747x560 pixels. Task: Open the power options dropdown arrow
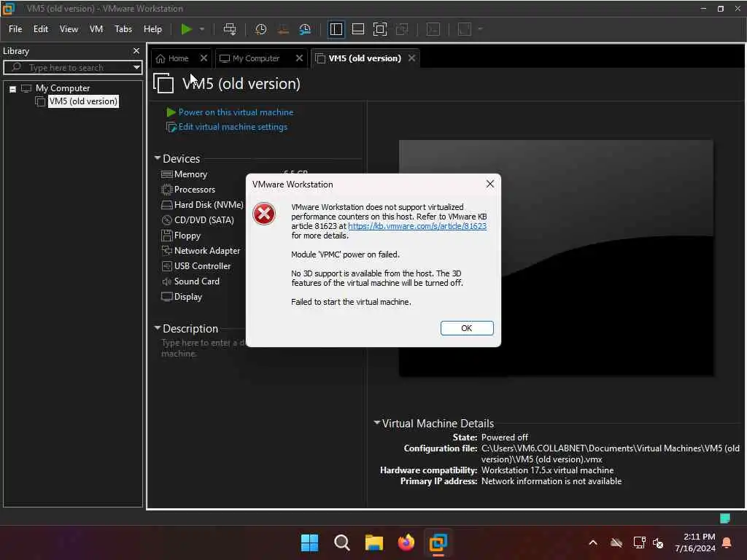tap(202, 29)
